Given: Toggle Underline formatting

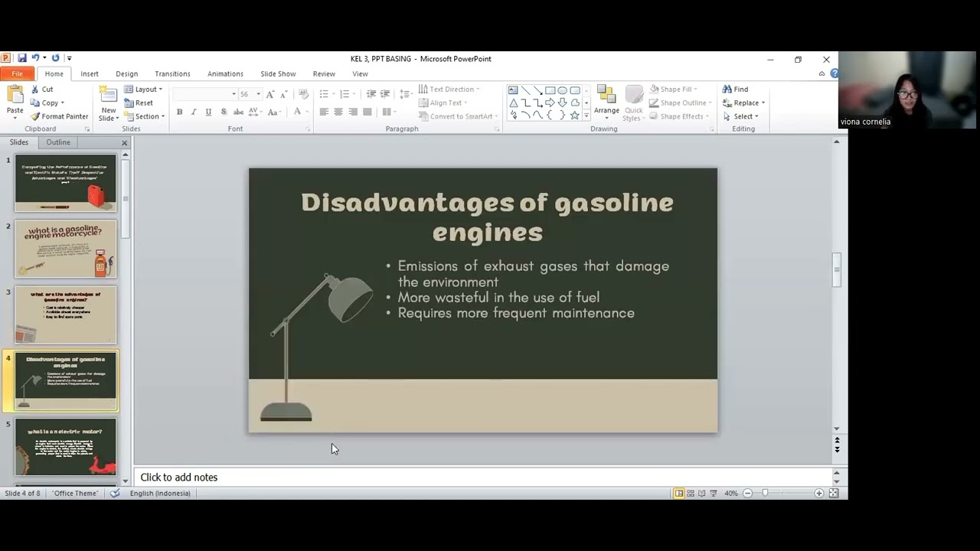Looking at the screenshot, I should tap(207, 112).
